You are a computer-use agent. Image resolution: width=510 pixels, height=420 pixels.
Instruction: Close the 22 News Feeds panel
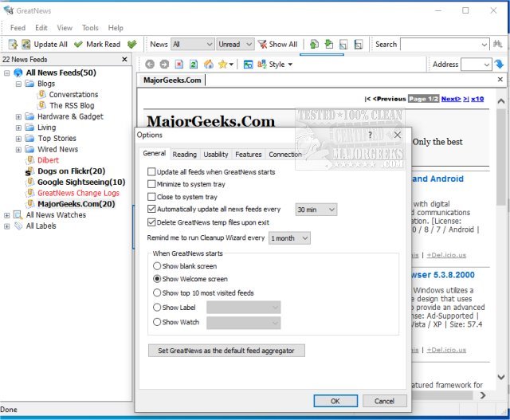tap(124, 59)
